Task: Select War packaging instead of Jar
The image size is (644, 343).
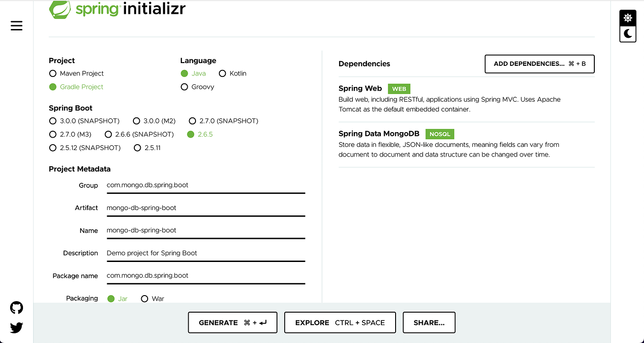Action: point(145,298)
